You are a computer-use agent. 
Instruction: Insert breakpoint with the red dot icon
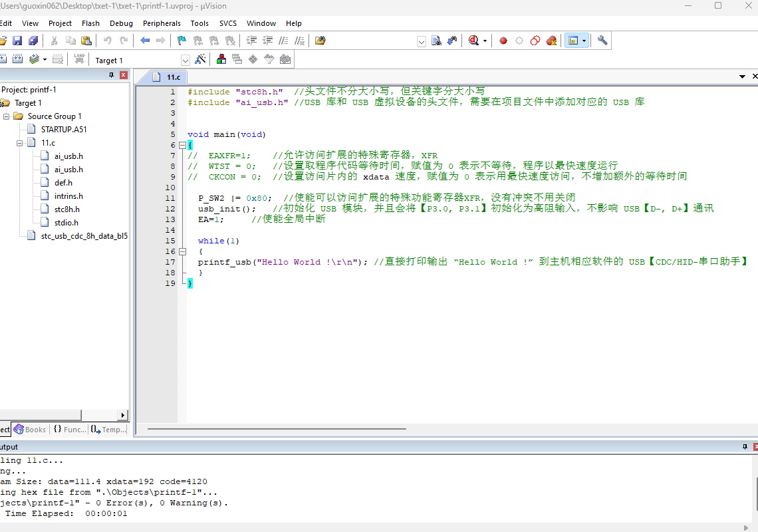[503, 41]
